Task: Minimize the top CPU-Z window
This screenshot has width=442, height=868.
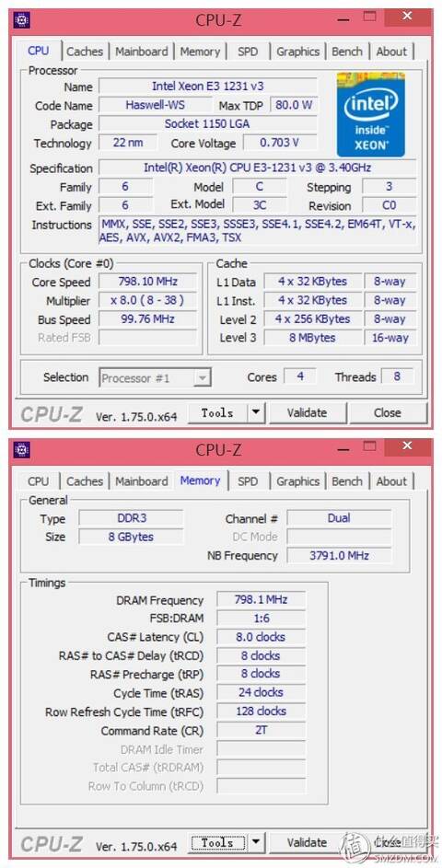Action: click(340, 20)
